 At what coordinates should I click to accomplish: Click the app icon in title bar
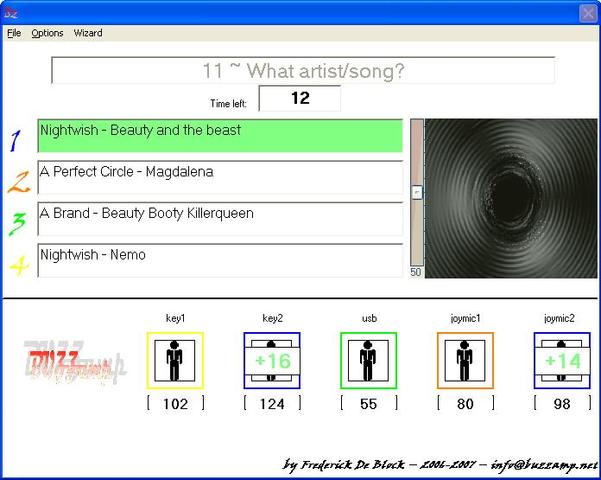tap(11, 13)
